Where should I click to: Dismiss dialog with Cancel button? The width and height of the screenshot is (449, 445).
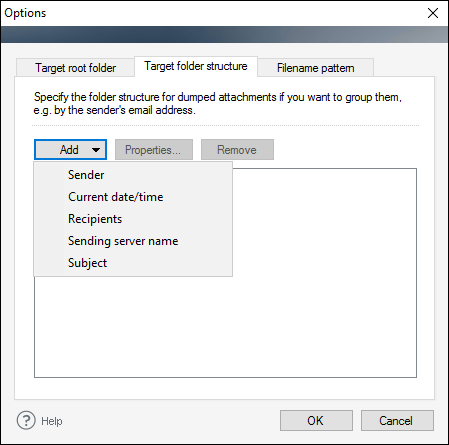397,421
